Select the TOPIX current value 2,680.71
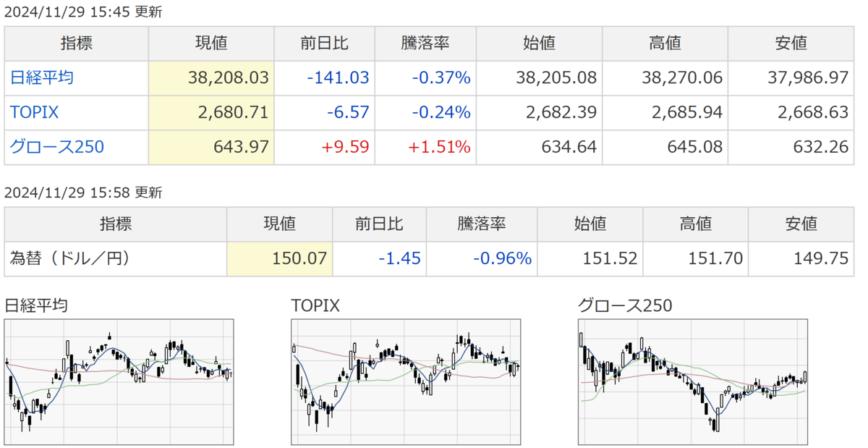Viewport: 868px width, 448px height. coord(233,112)
